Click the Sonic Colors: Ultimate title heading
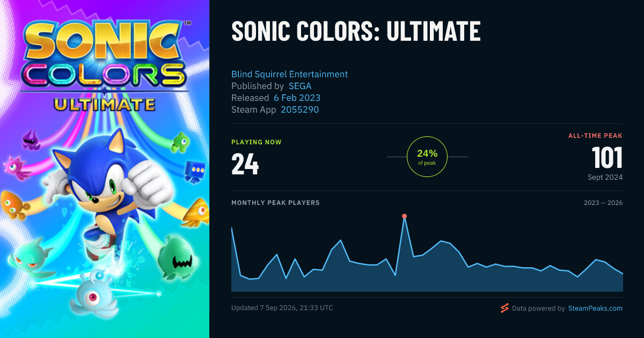The image size is (644, 338). click(x=356, y=31)
